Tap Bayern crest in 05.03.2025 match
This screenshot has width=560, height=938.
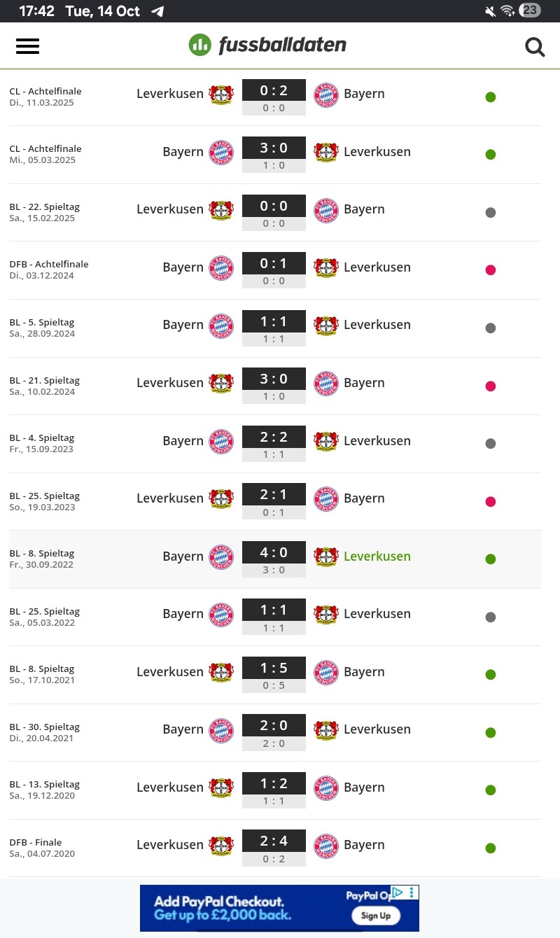coord(221,152)
